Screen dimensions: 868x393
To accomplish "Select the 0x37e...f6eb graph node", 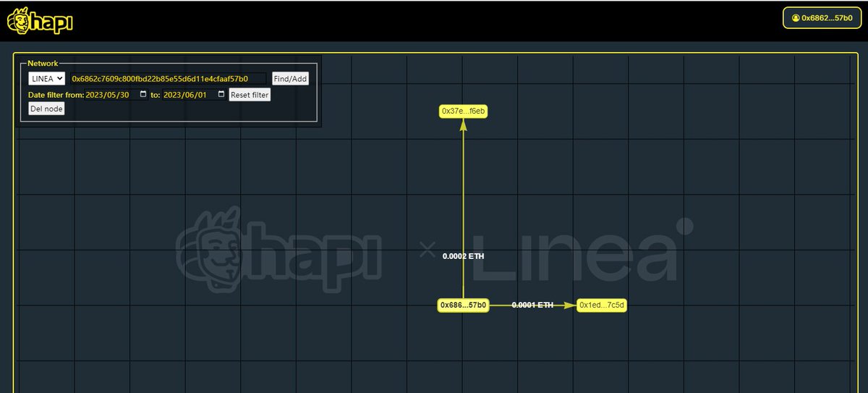I will [x=463, y=111].
